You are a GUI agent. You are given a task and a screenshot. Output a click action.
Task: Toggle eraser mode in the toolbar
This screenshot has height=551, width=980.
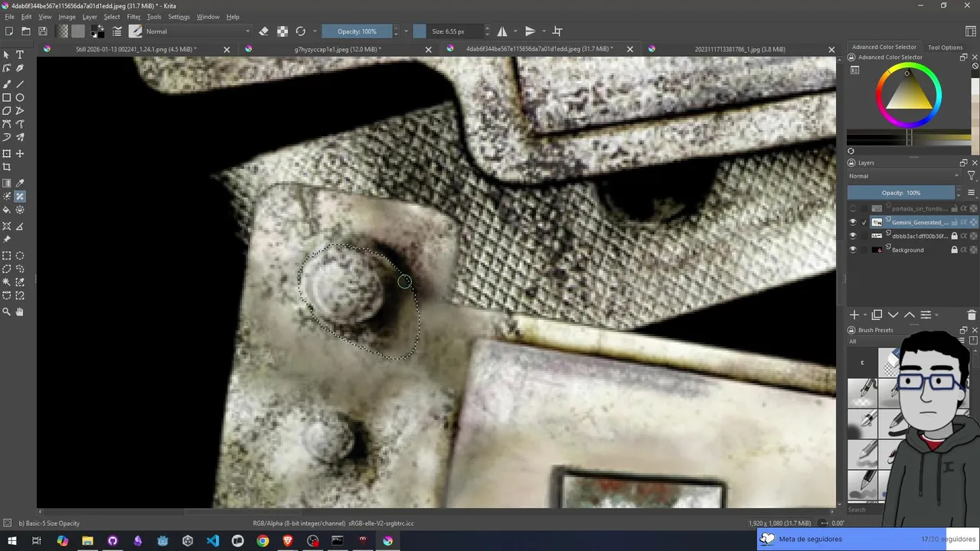(263, 31)
